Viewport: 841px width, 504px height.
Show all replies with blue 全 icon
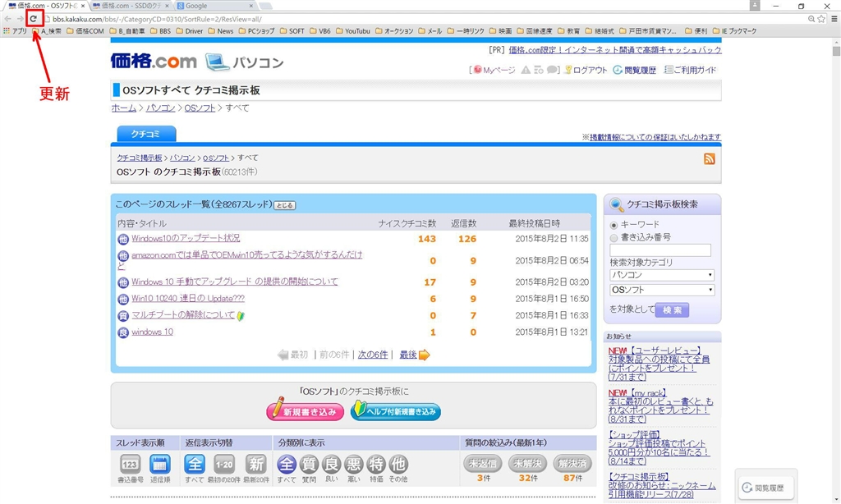194,464
